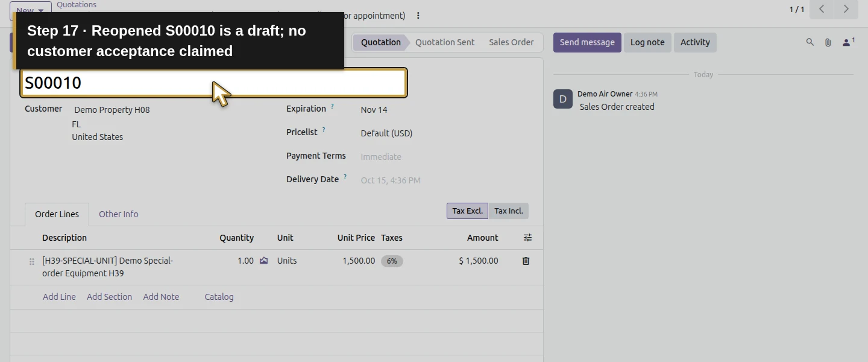Go to the next record arrow
The width and height of the screenshot is (868, 362).
[846, 9]
